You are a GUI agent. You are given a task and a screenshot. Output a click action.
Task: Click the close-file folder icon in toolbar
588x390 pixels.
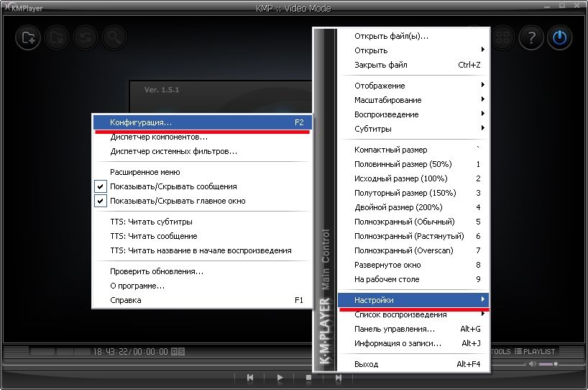click(x=57, y=37)
